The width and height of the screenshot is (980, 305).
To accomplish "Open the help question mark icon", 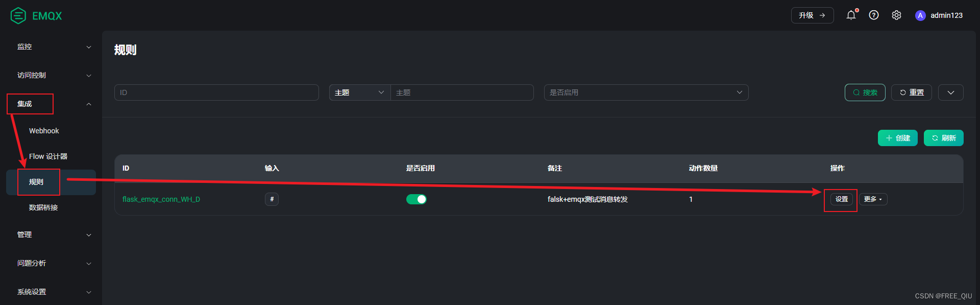I will click(874, 15).
